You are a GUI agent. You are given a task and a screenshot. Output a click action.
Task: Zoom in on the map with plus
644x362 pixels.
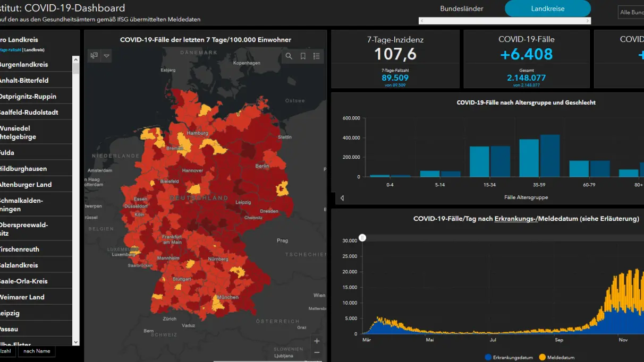point(317,341)
